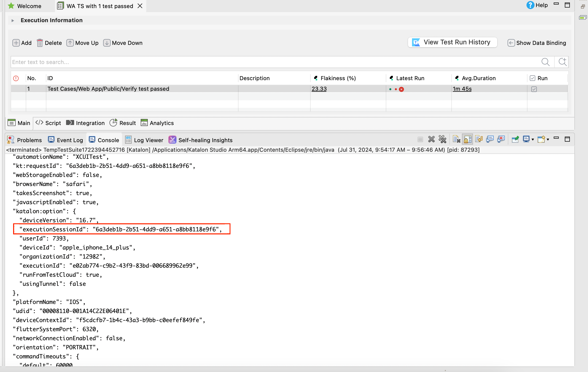Screen dimensions: 588x372
Task: Click the Move Down arrow icon
Action: [107, 43]
